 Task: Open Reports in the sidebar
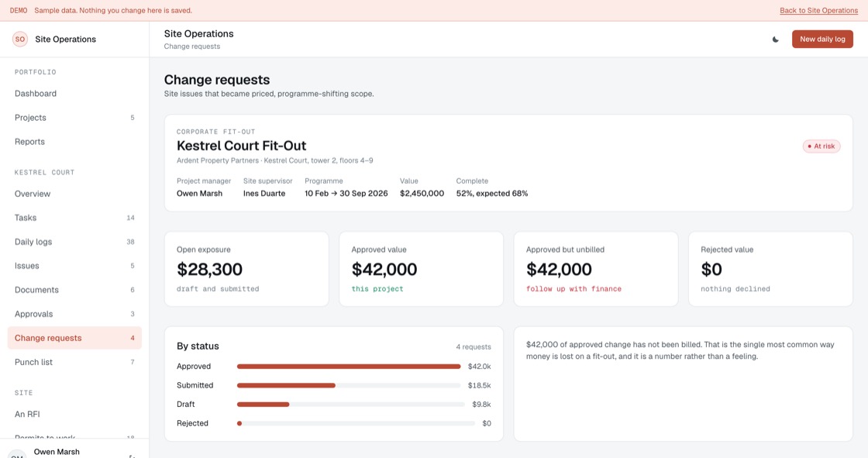74,142
